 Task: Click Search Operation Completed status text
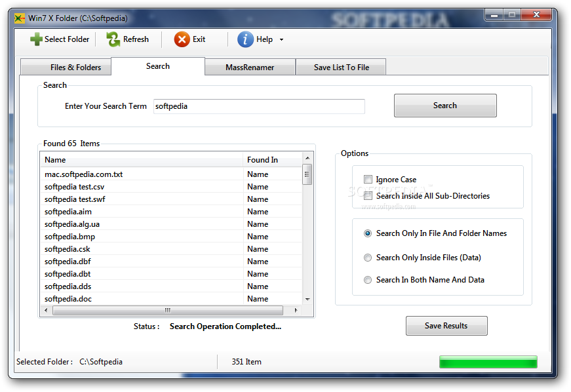coord(226,326)
